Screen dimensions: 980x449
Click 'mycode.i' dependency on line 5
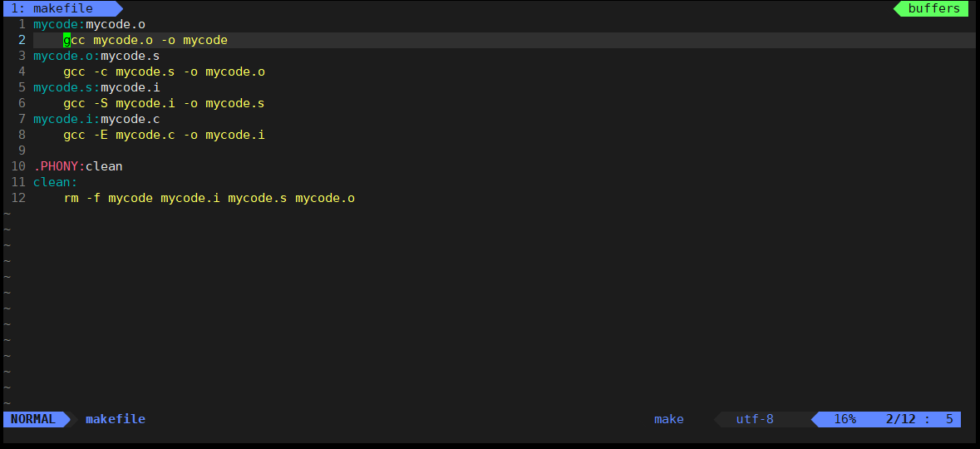click(x=131, y=87)
